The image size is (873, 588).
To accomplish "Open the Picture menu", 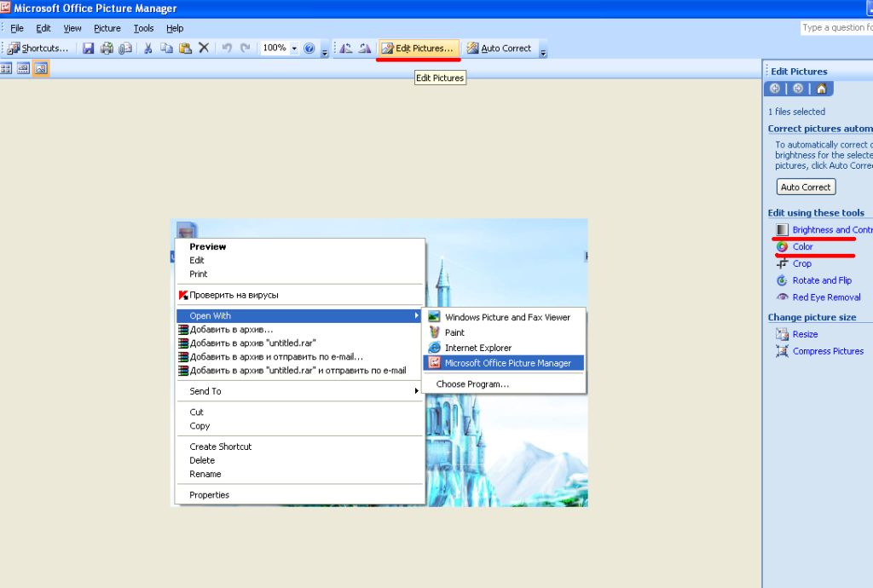I will pos(107,28).
